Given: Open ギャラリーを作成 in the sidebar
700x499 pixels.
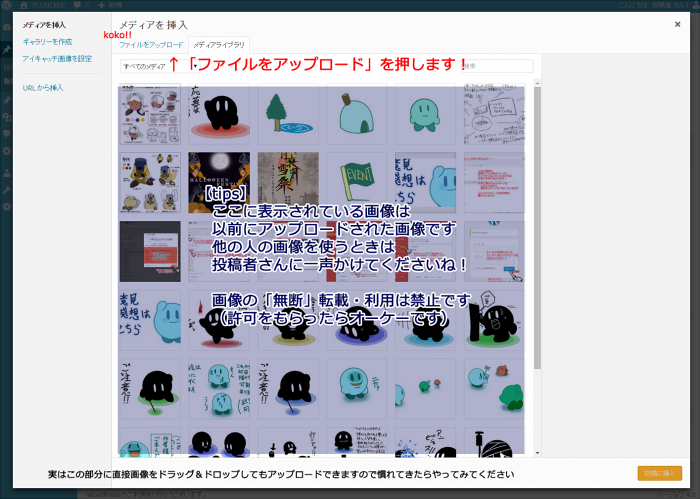Looking at the screenshot, I should coord(47,42).
